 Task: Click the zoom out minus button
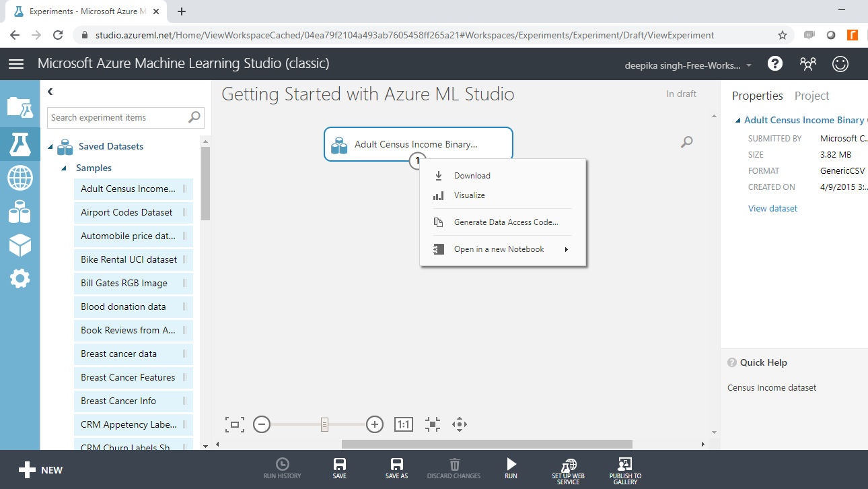pyautogui.click(x=262, y=424)
